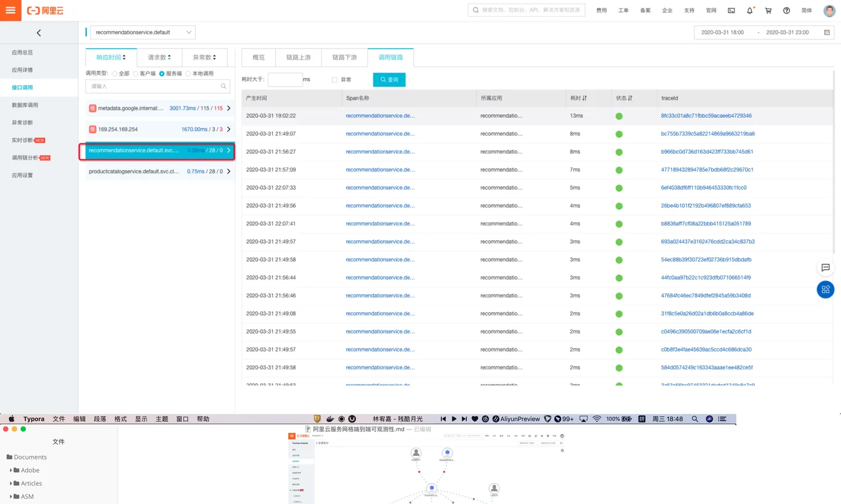Screen dimensions: 841x504
Task: Open trace 8fc33c01a8c71fbbc59acaeeb4729346
Action: point(706,116)
